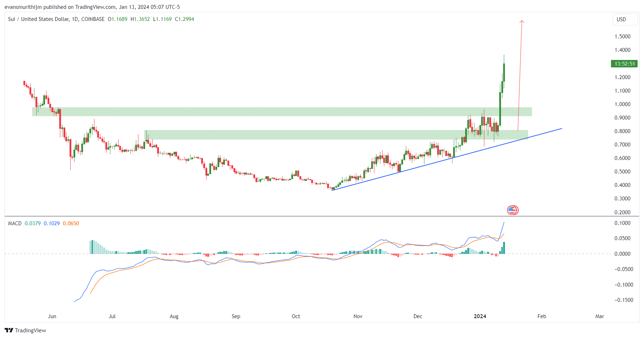Select the upper green resistance zone
This screenshot has width=644, height=338.
(282, 112)
